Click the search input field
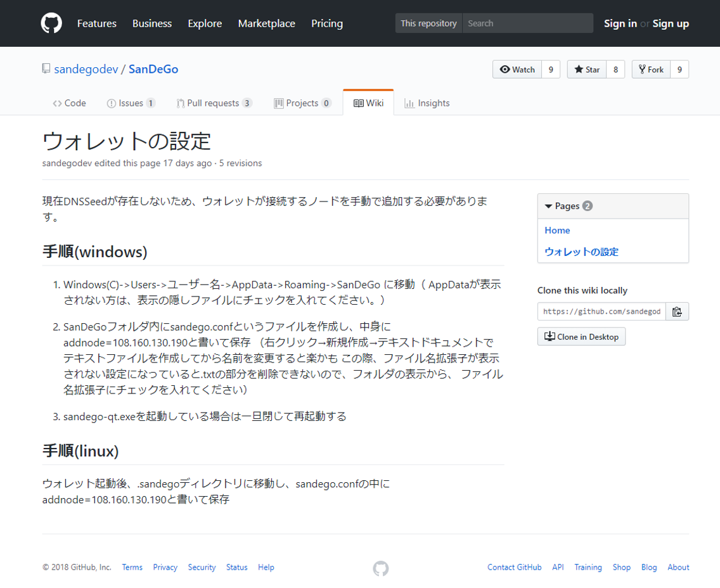Viewport: 720px width, 588px height. tap(527, 23)
